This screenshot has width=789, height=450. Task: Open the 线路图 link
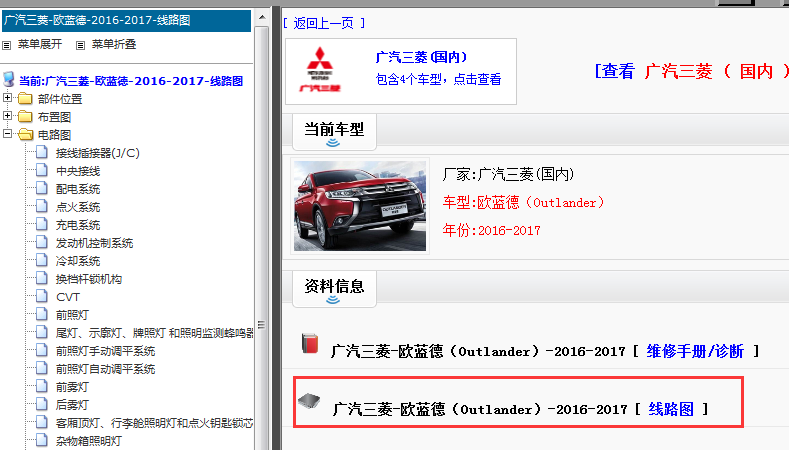671,409
